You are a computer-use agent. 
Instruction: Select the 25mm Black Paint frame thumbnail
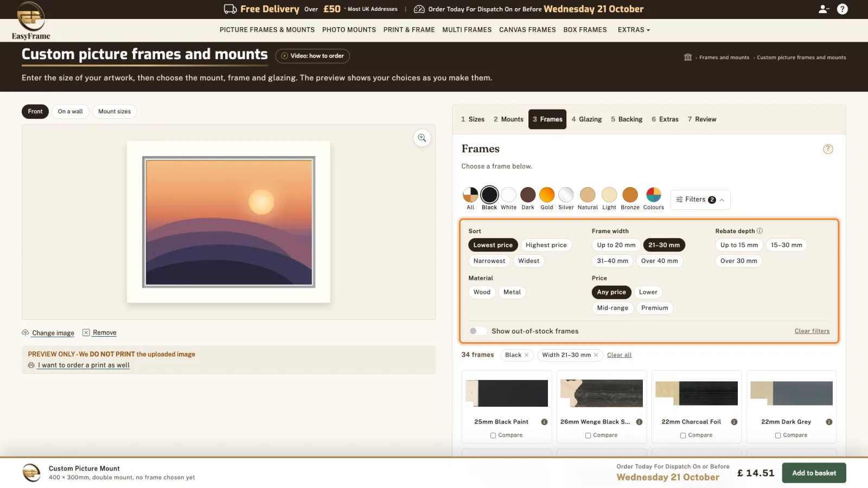pyautogui.click(x=507, y=393)
